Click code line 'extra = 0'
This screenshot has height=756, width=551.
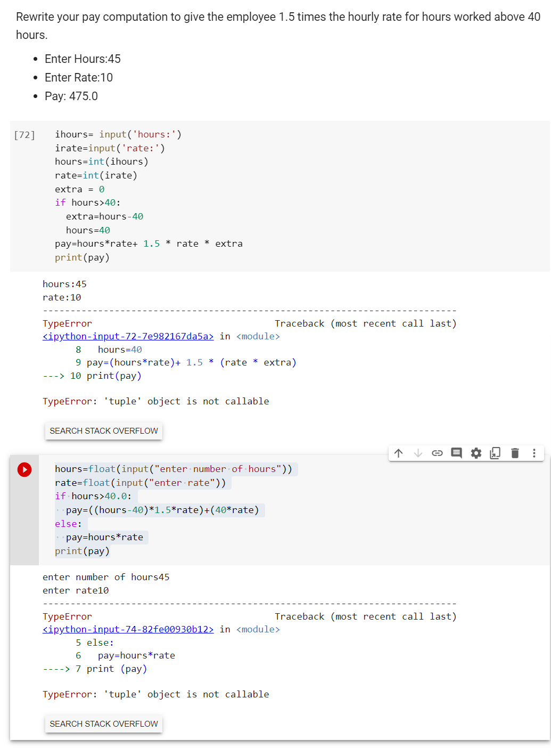pos(80,189)
